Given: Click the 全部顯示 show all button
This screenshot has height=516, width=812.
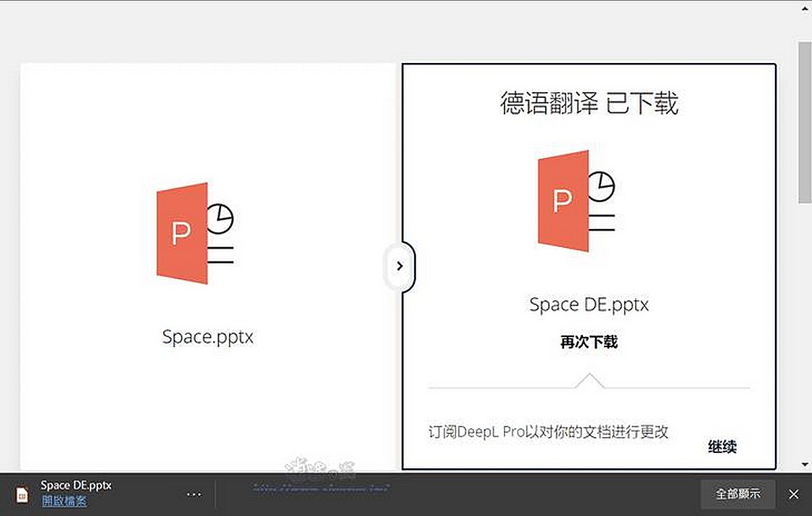Looking at the screenshot, I should 738,494.
